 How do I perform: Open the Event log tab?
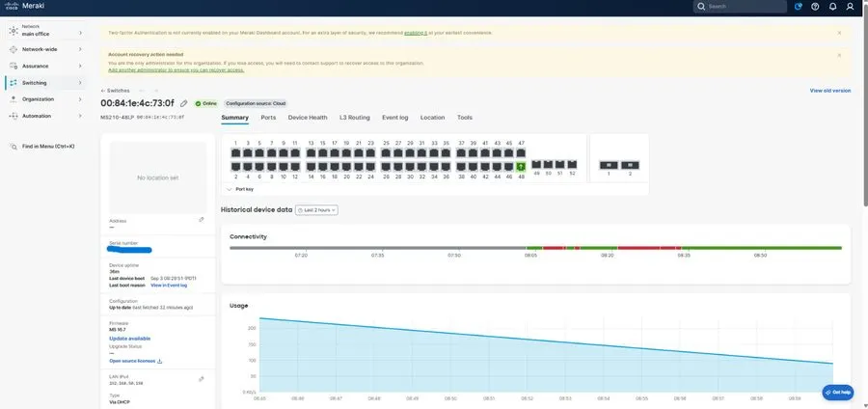[x=395, y=118]
